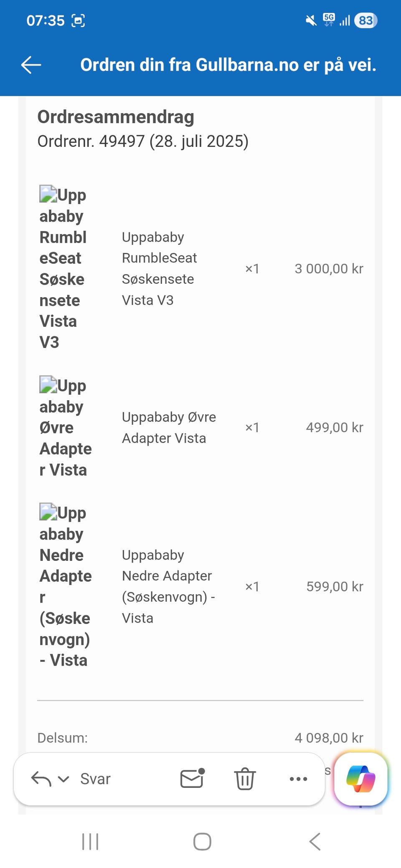Image resolution: width=401 pixels, height=868 pixels.
Task: Select the Uppababy RumbleSeat Søskensete Vista V3 text
Action: point(159,268)
